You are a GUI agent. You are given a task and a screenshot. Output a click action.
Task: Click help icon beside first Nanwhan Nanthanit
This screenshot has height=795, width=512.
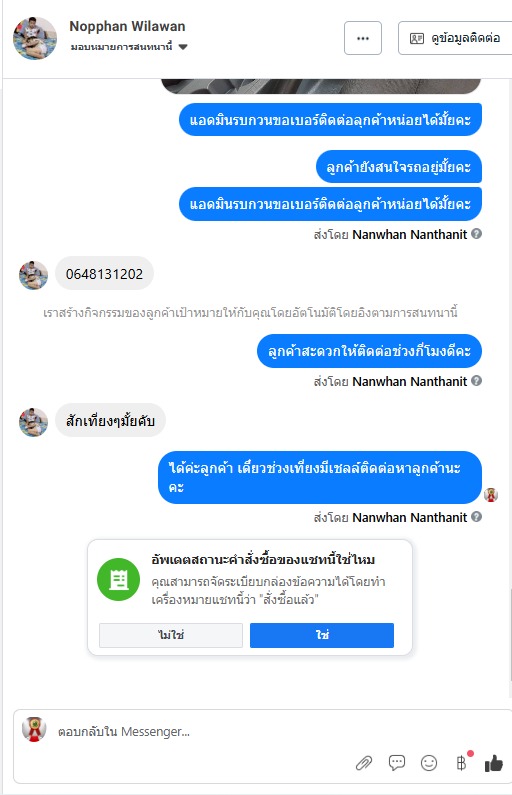(x=477, y=234)
